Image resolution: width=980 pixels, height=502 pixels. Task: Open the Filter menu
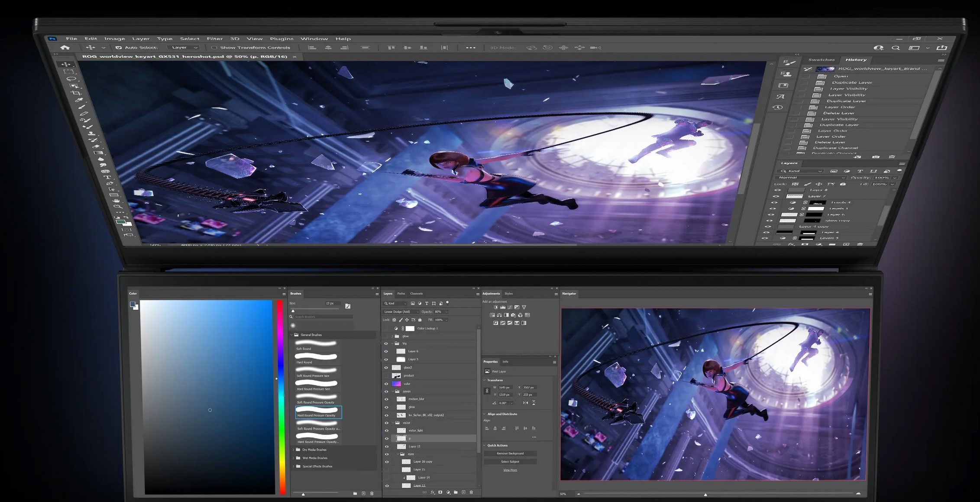(214, 39)
